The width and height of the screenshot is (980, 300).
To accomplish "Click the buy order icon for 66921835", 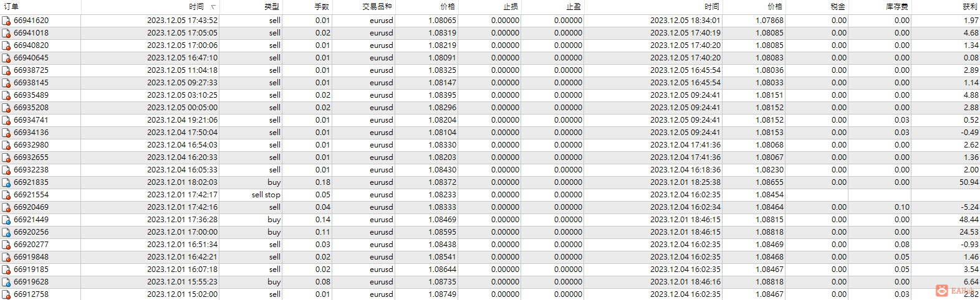I will click(6, 182).
